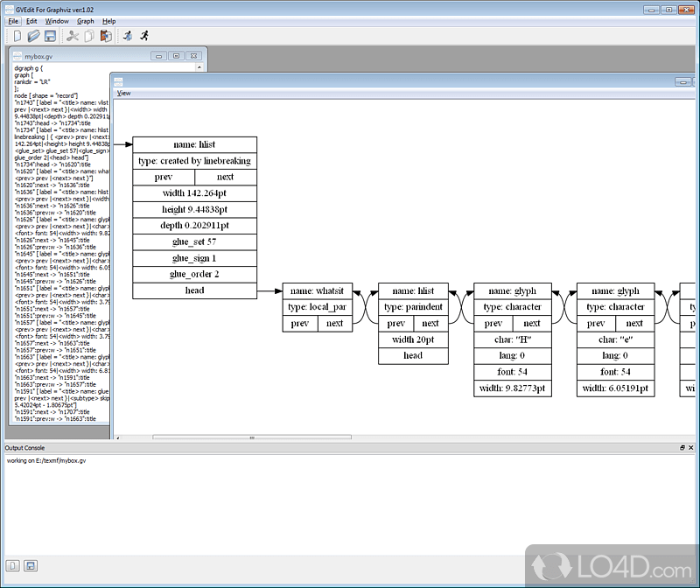Click the Save floppy disk icon in the toolbar
This screenshot has width=700, height=588.
(x=50, y=36)
